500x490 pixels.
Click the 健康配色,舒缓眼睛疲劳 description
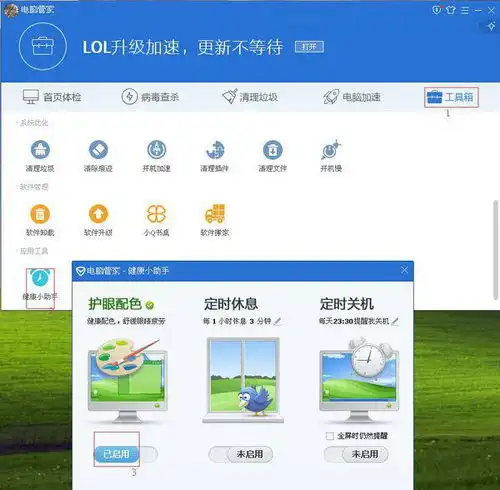[126, 321]
